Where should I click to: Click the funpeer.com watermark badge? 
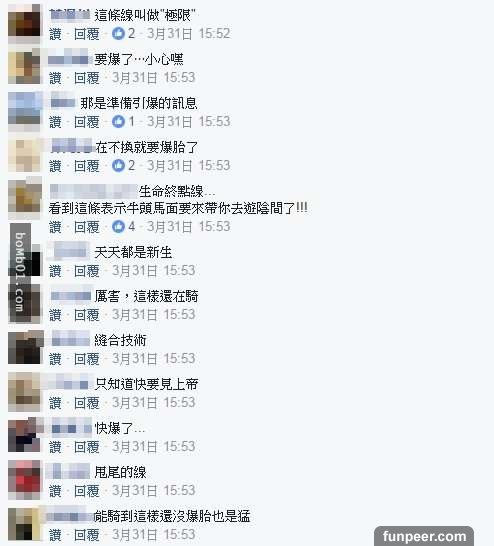pyautogui.click(x=424, y=536)
